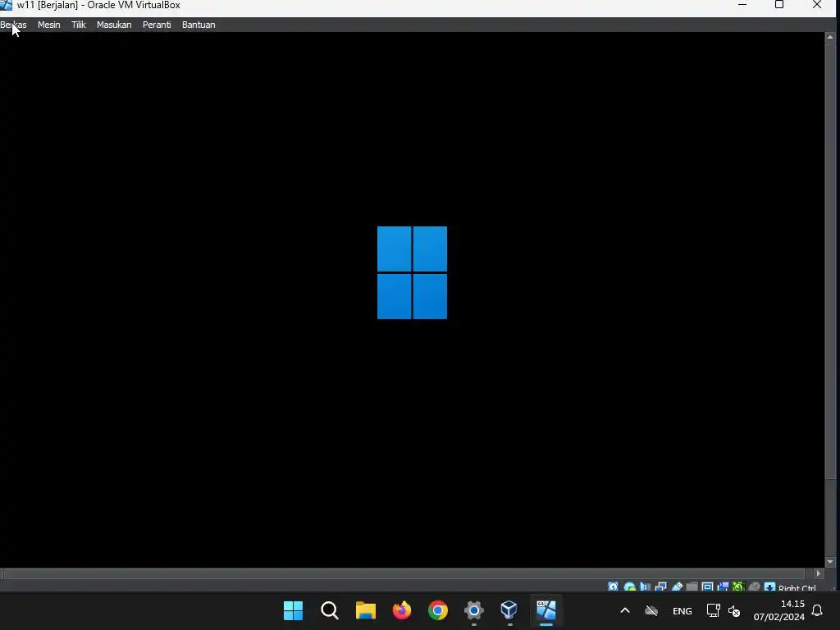Click the USB devices status icon

click(x=677, y=587)
